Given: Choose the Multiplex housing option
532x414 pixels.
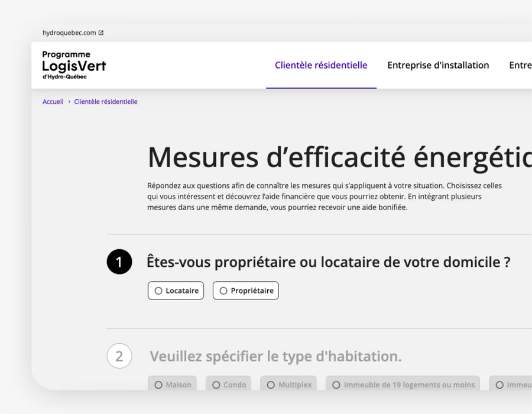Looking at the screenshot, I should [x=288, y=384].
